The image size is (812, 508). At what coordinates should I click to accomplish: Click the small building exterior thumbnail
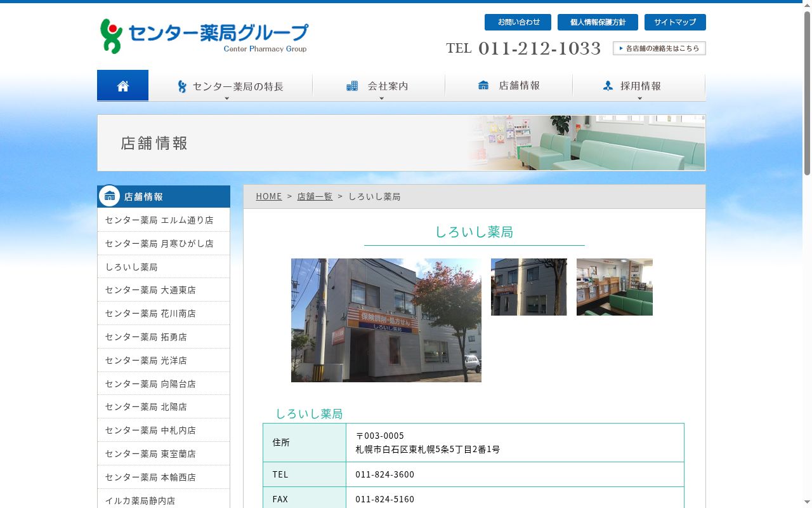pos(529,287)
